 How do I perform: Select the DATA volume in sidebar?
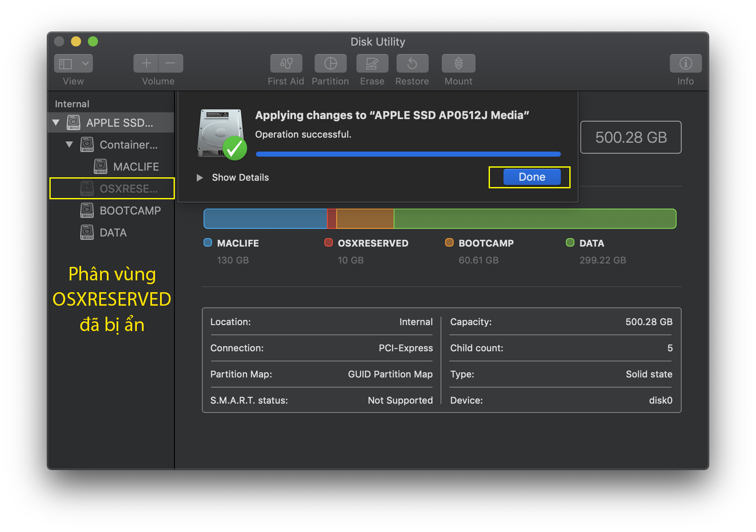coord(112,232)
